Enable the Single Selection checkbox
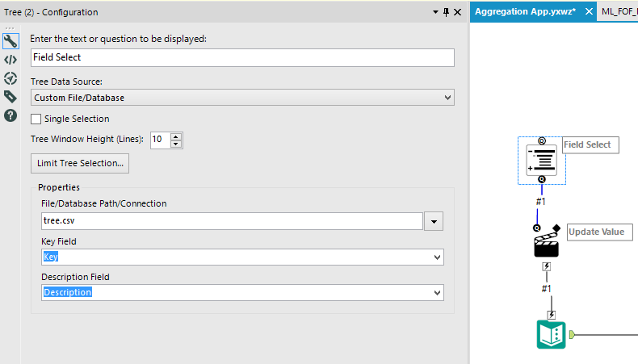638x364 pixels. coord(36,119)
